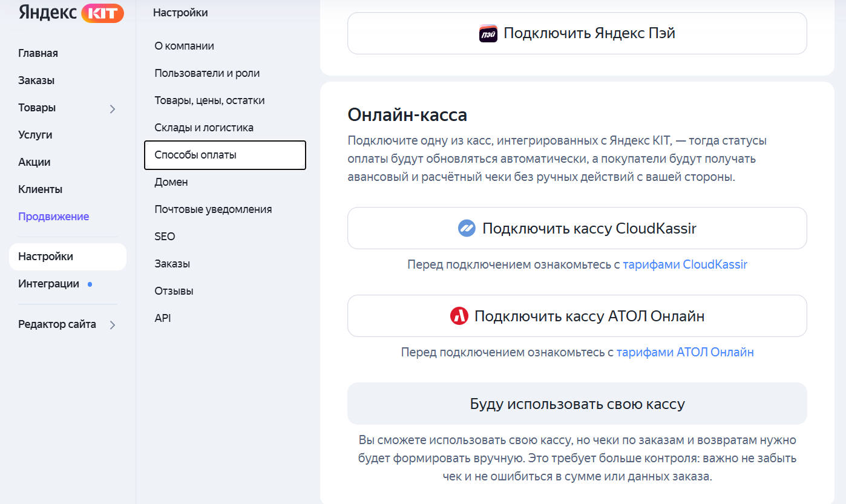
Task: Open Товары in the main sidebar
Action: pyautogui.click(x=37, y=108)
